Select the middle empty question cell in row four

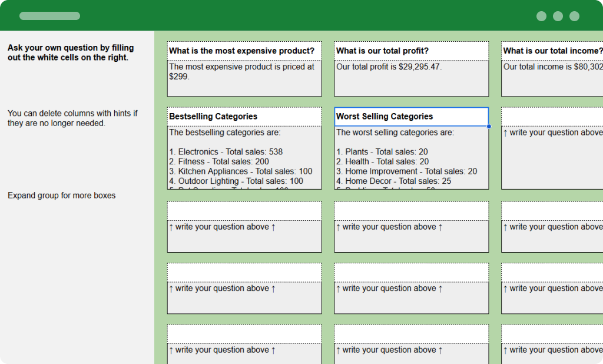pyautogui.click(x=410, y=271)
